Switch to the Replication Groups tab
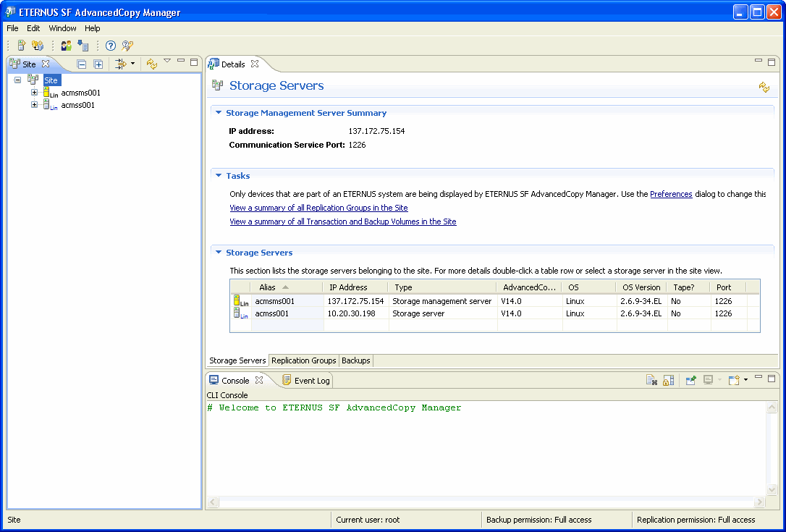The image size is (786, 532). click(304, 360)
